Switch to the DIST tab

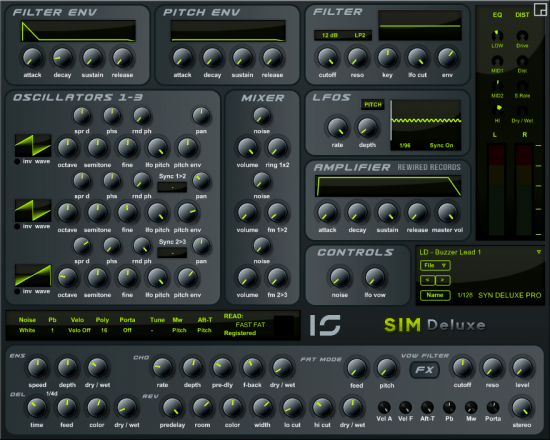pyautogui.click(x=522, y=15)
